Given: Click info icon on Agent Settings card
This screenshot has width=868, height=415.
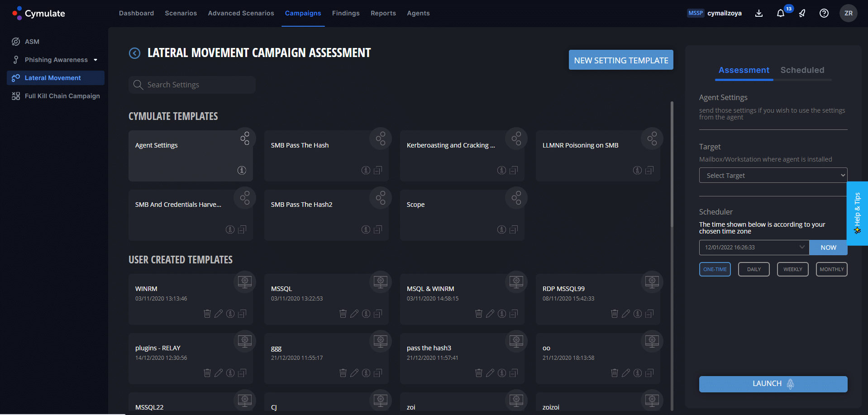Looking at the screenshot, I should coord(242,170).
